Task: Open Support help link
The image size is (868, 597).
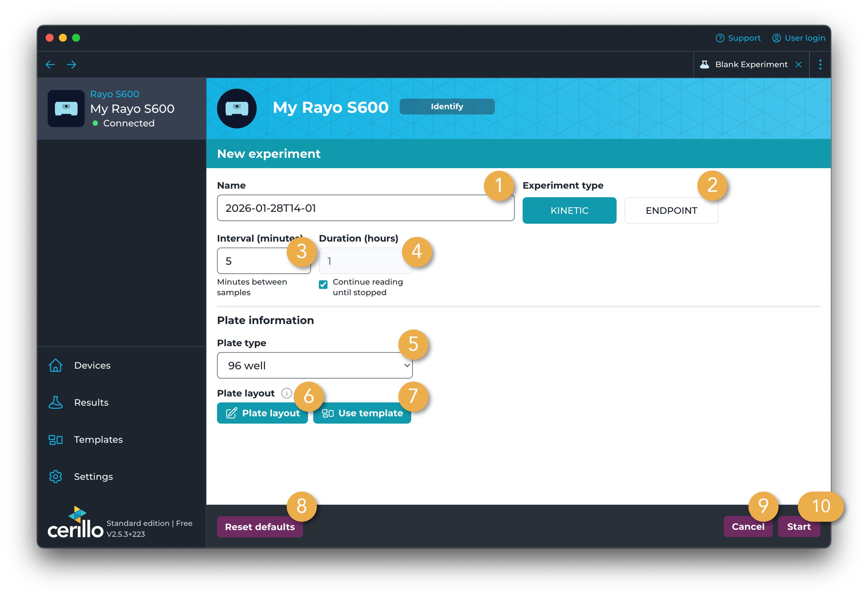Action: [738, 38]
